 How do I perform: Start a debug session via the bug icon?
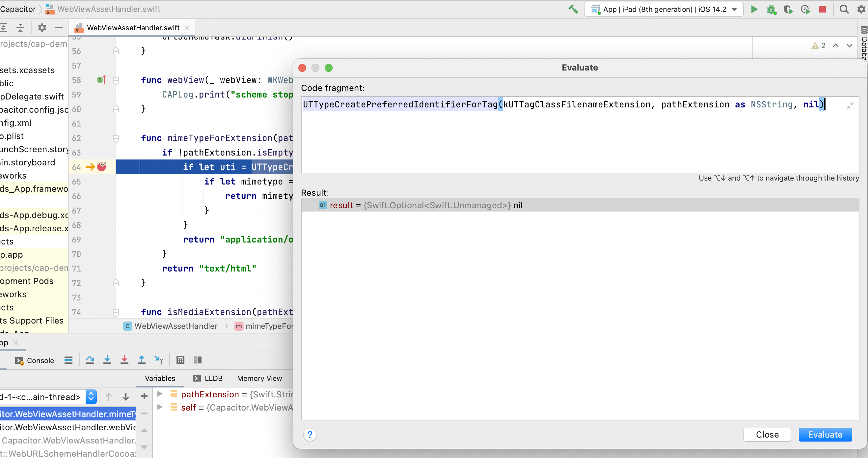[771, 9]
